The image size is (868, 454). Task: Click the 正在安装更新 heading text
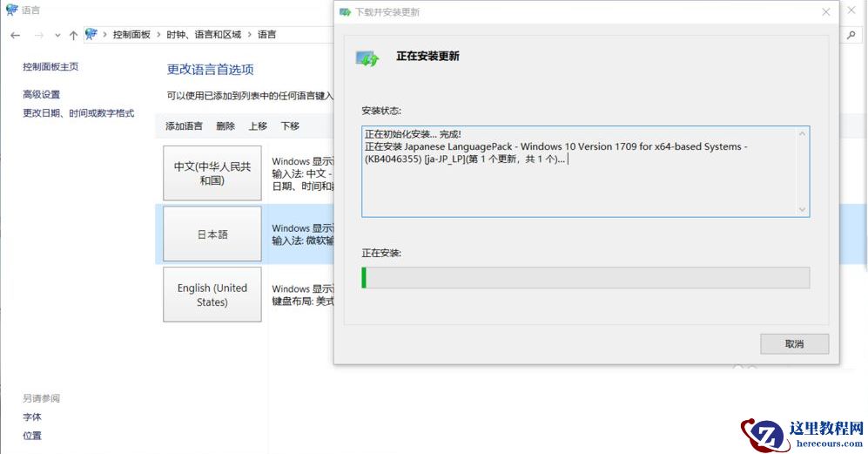coord(427,56)
